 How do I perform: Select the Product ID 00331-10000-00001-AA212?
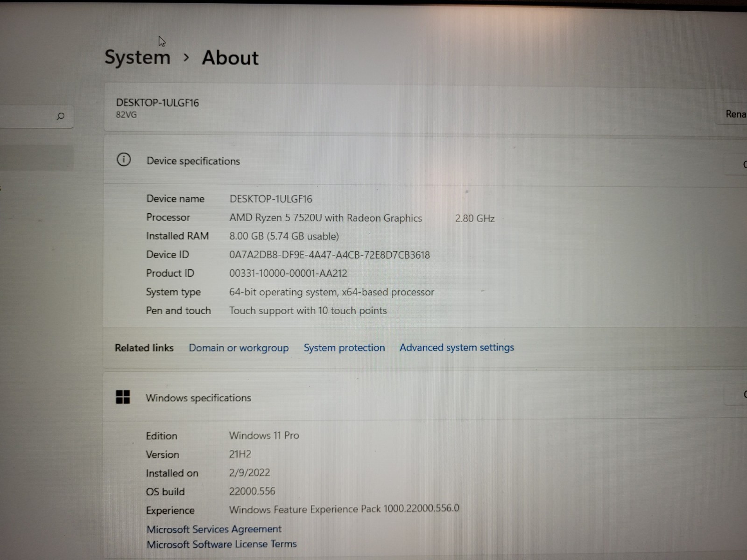(x=288, y=273)
